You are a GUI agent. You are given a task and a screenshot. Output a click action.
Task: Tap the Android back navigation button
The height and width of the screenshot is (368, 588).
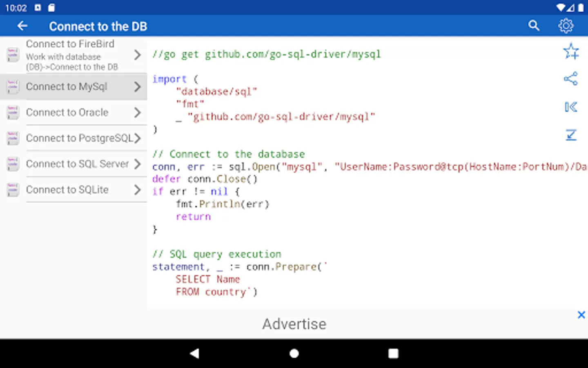click(195, 353)
